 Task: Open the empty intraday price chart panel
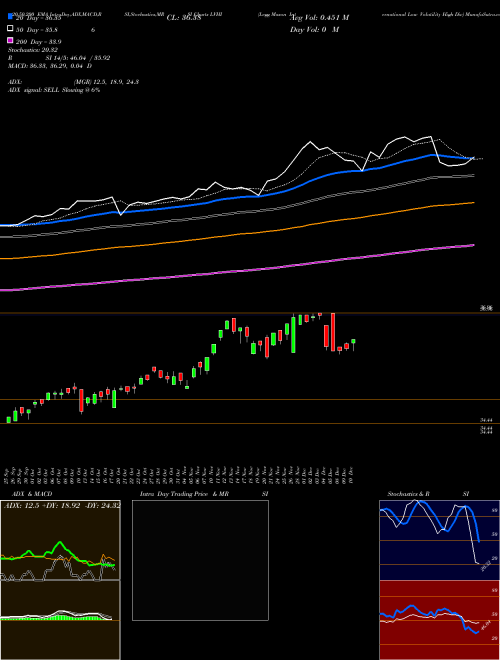click(x=200, y=560)
